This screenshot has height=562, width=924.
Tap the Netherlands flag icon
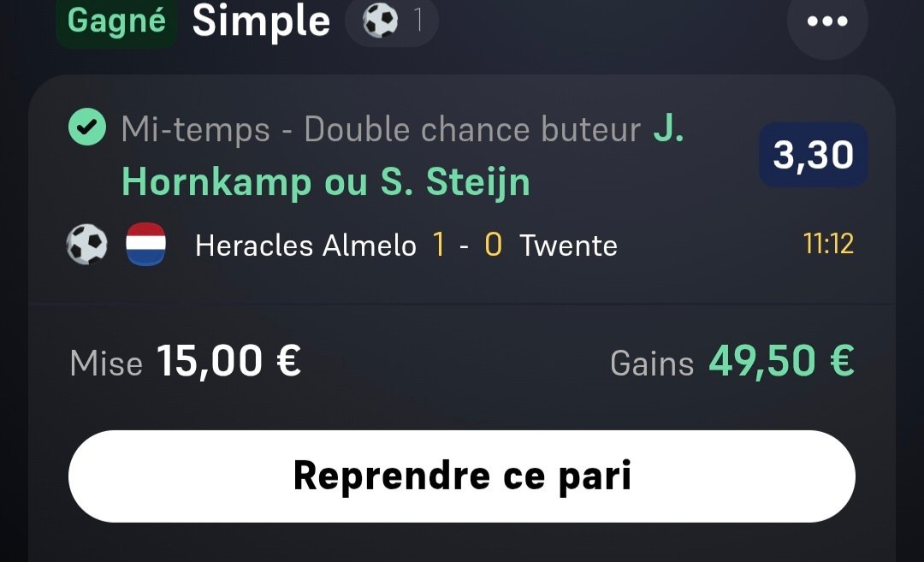click(146, 244)
